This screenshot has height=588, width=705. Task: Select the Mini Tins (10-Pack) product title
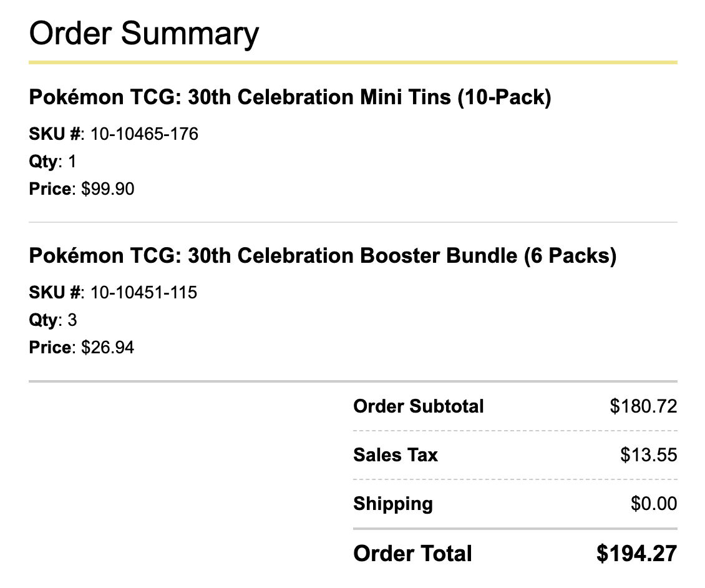coord(290,97)
